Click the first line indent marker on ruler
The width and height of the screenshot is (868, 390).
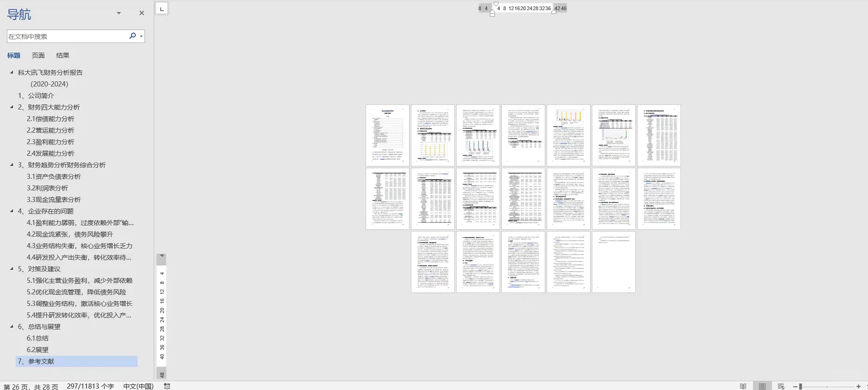click(x=496, y=5)
